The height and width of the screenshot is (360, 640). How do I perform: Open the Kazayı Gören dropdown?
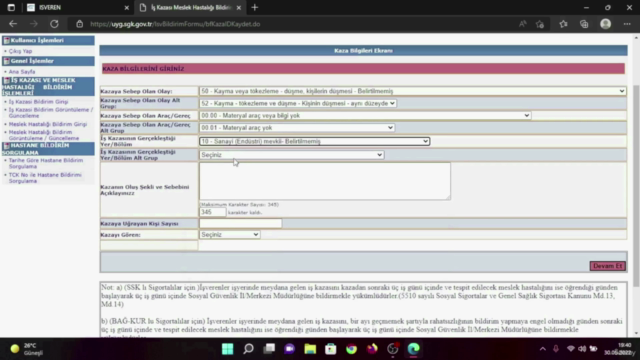(229, 235)
